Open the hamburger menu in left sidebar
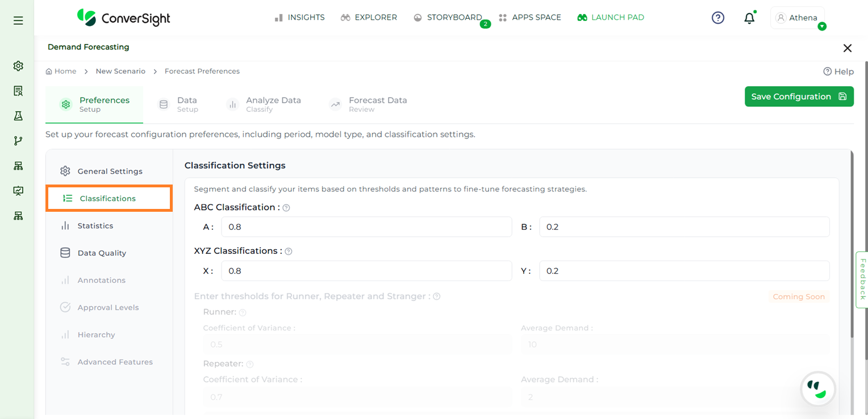Viewport: 868px width, 419px height. [x=18, y=20]
